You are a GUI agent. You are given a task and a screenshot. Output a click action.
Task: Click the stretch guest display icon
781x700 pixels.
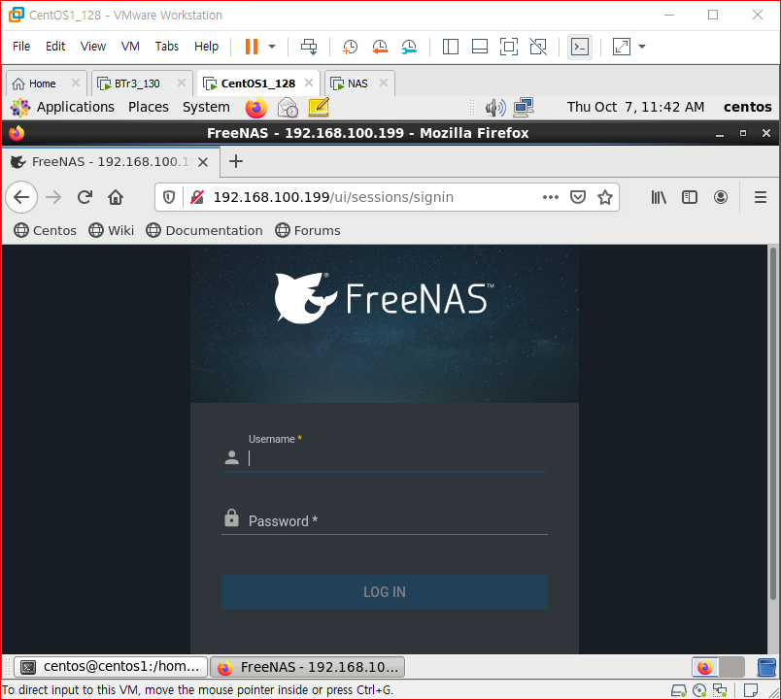point(621,47)
